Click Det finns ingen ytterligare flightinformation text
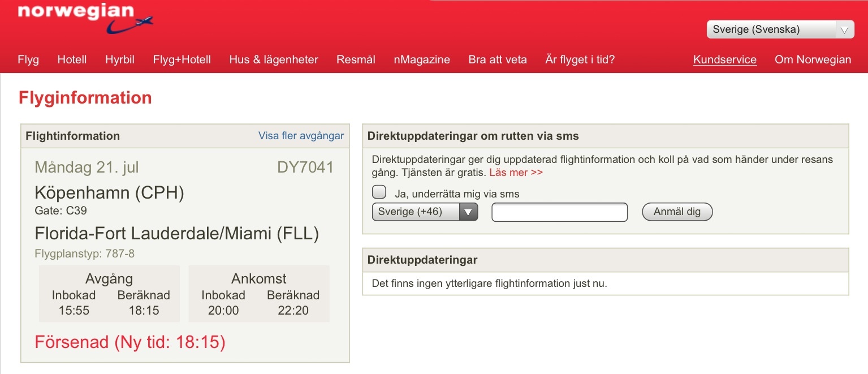 (x=489, y=283)
